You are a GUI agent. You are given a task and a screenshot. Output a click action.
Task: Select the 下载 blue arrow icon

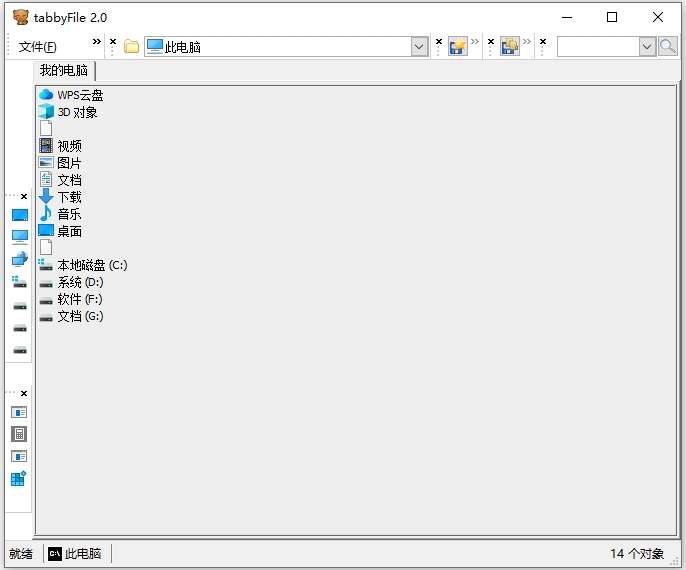point(46,196)
